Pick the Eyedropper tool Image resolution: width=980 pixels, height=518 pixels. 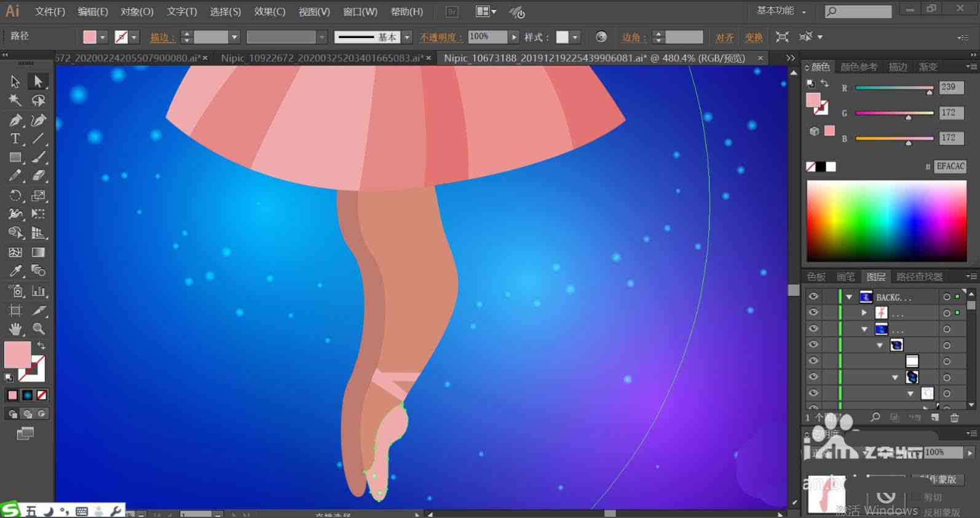[15, 271]
